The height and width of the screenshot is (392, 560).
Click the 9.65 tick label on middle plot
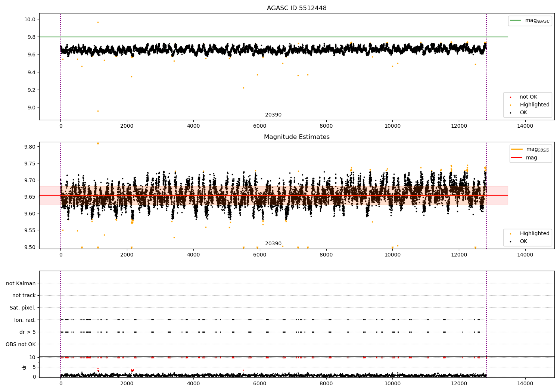[29, 197]
